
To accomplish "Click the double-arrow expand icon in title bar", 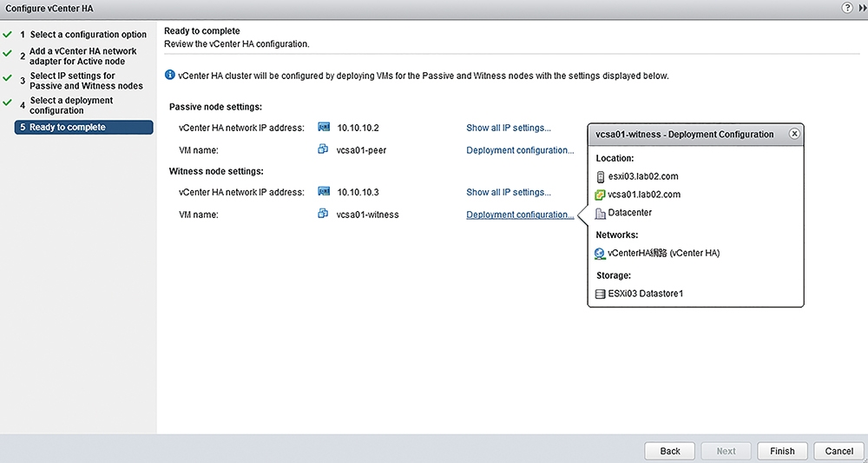I will [861, 8].
